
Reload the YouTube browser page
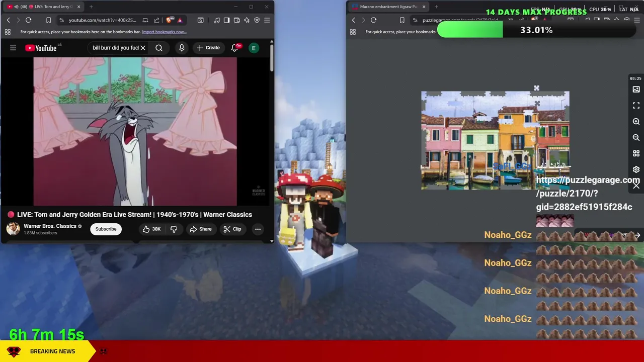[28, 20]
